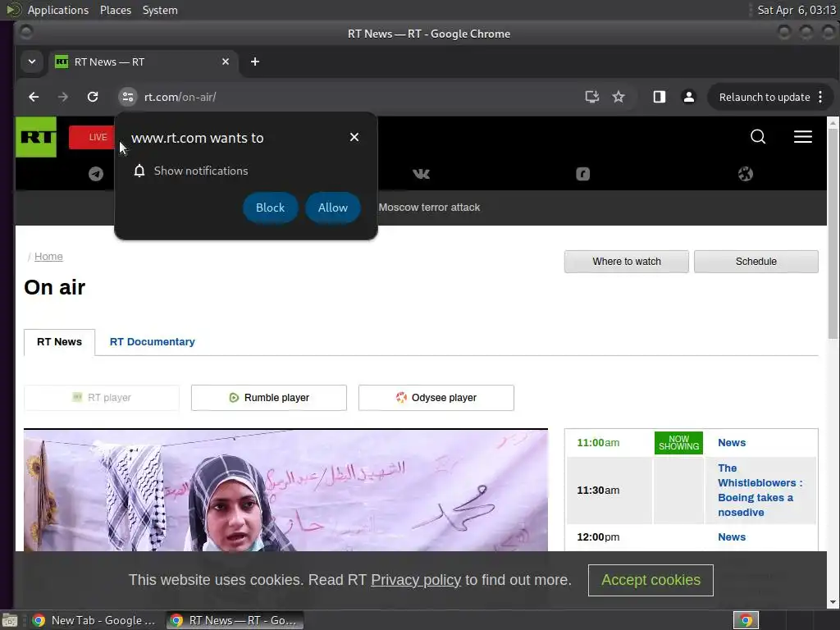
Task: Accept cookies on the banner
Action: (x=651, y=580)
